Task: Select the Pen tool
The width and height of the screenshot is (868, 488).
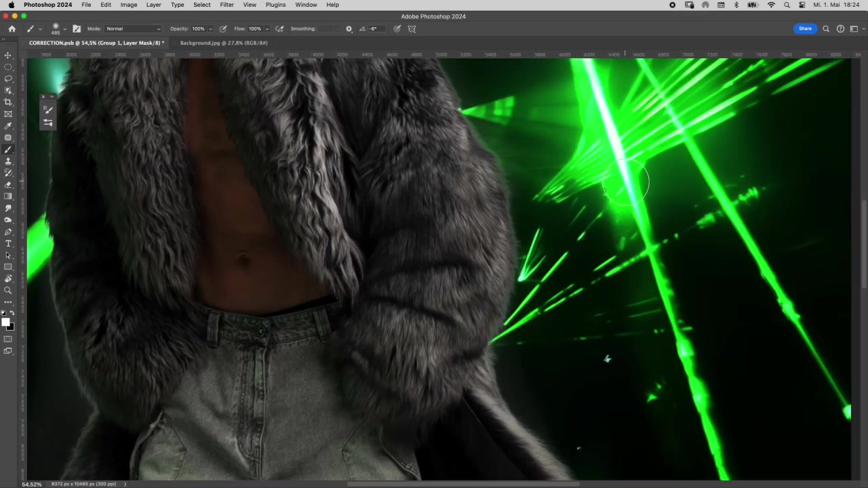Action: tap(8, 232)
